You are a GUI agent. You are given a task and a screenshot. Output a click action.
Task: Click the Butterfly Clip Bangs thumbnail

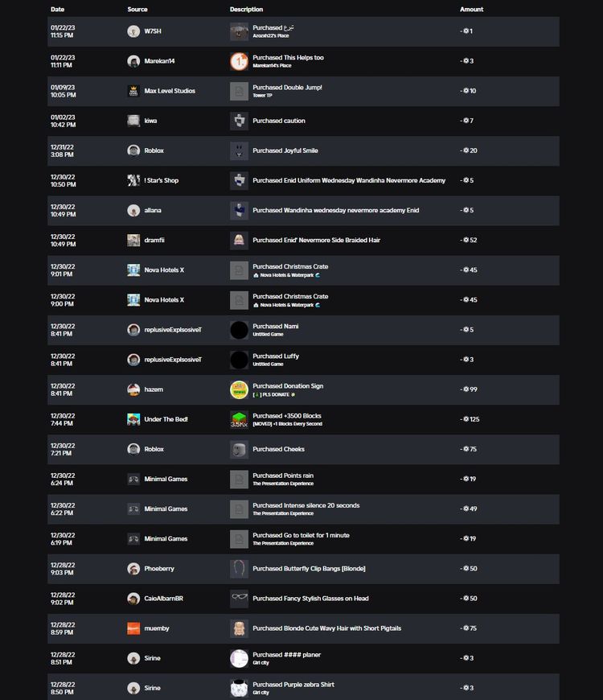pos(239,569)
